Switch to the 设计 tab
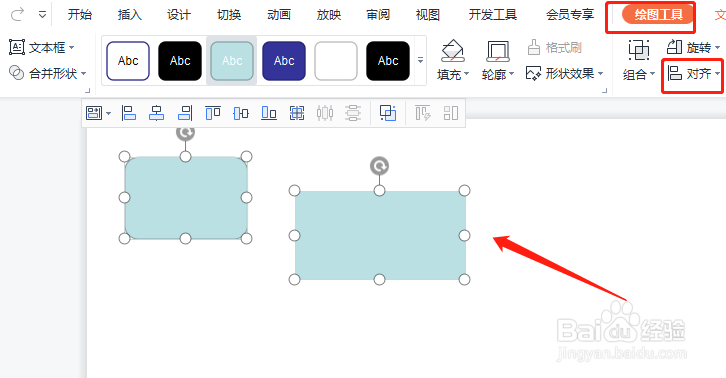This screenshot has width=726, height=378. [179, 15]
